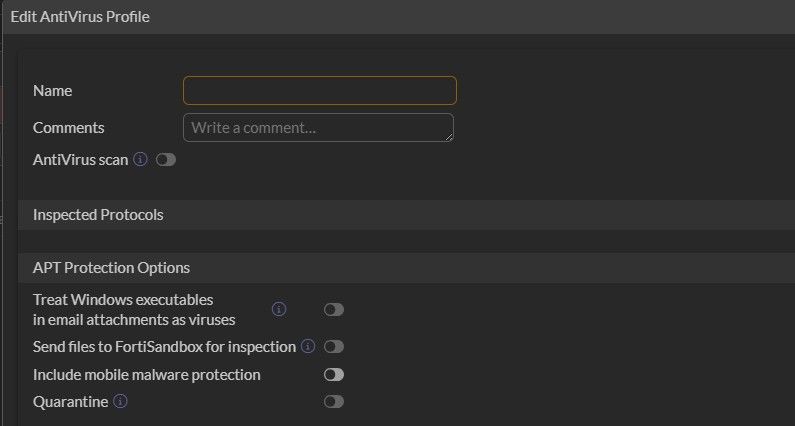Disable Include mobile malware protection switch
The width and height of the screenshot is (795, 426).
pyautogui.click(x=333, y=374)
